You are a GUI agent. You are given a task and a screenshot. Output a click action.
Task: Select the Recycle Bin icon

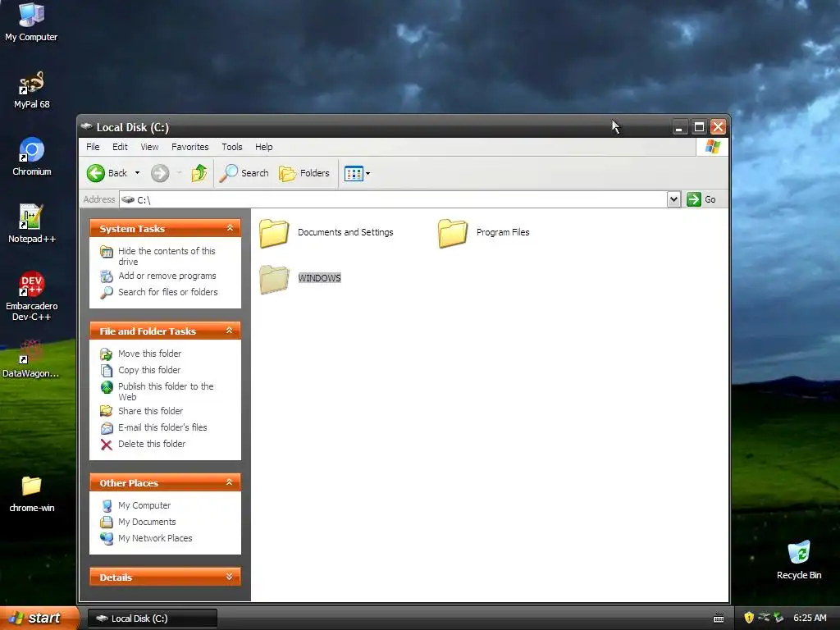pyautogui.click(x=799, y=560)
